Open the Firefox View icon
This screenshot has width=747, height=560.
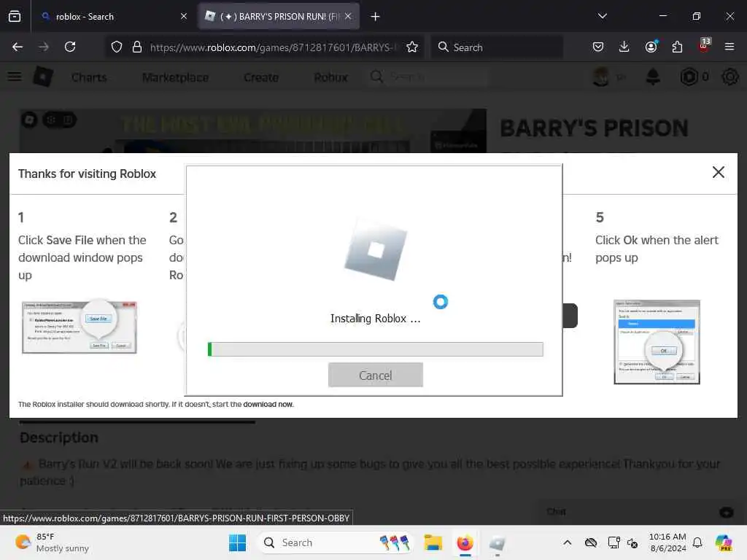click(15, 16)
